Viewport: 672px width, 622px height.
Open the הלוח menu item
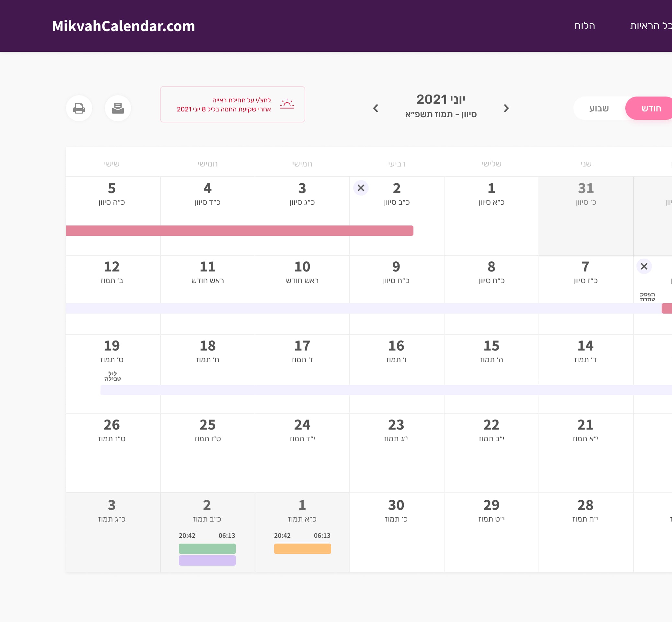tap(584, 26)
